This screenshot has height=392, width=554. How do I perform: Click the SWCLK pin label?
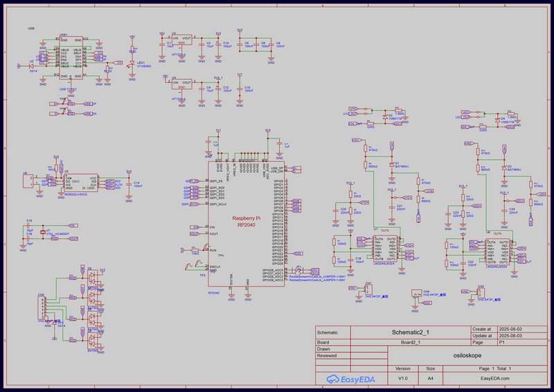[215, 267]
